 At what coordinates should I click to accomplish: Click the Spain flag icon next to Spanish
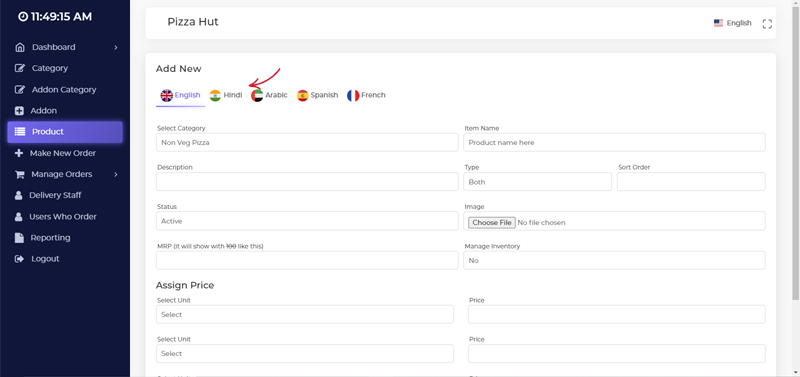(x=303, y=95)
